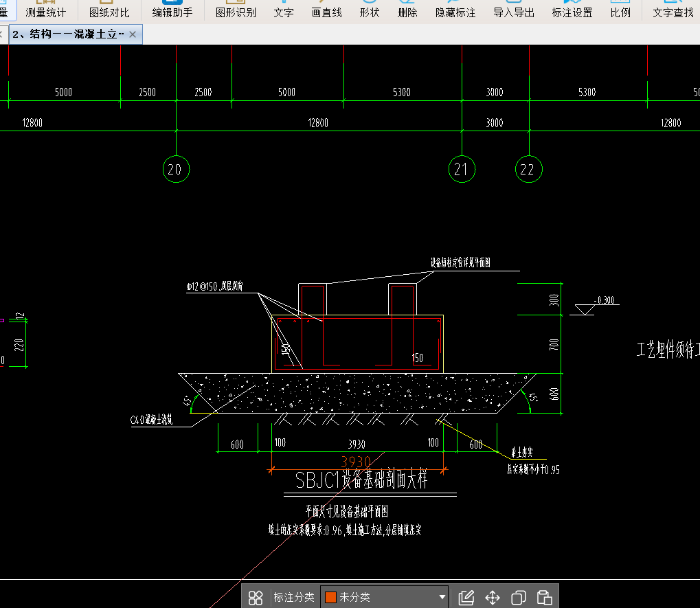Click the 压实系数不小于0.95 note

point(533,469)
